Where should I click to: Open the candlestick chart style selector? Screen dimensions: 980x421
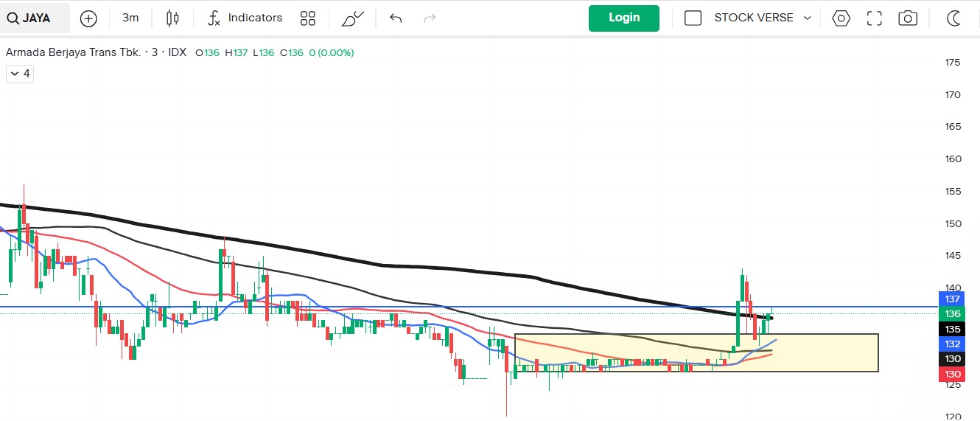[x=172, y=18]
